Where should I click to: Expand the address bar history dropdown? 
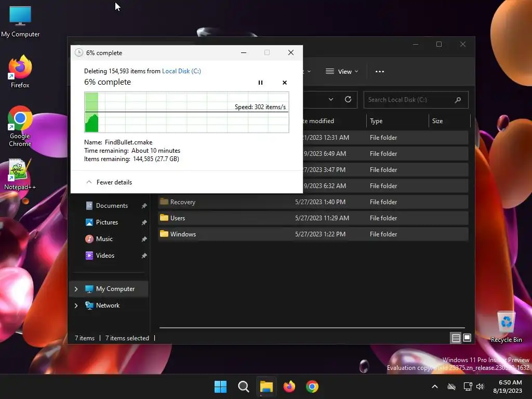pyautogui.click(x=331, y=99)
